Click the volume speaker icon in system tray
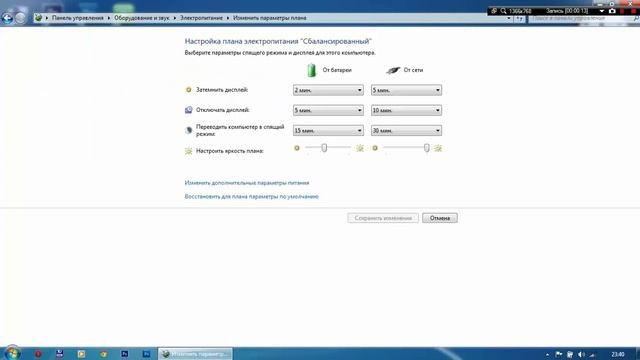Image resolution: width=640 pixels, height=360 pixels. [x=581, y=354]
